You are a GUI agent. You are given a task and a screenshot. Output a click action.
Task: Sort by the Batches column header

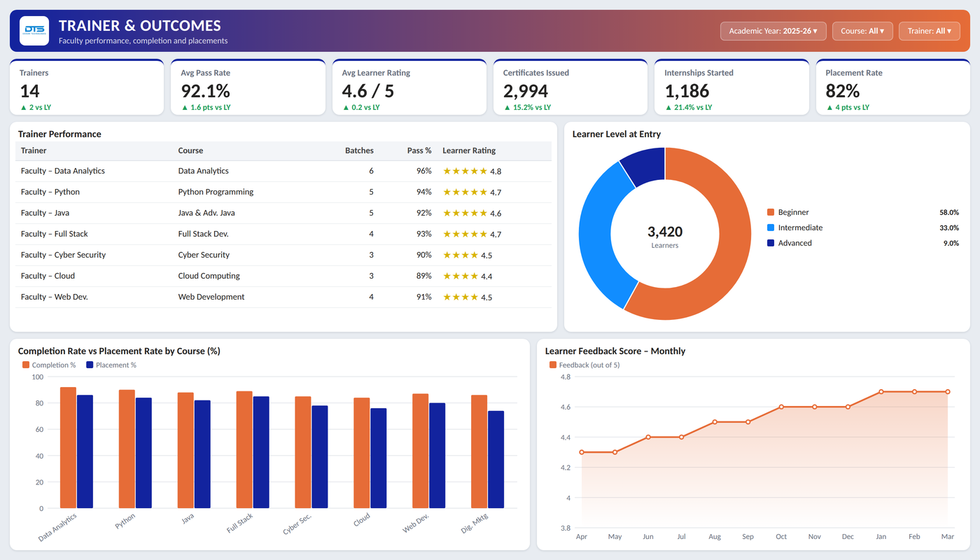click(x=359, y=150)
